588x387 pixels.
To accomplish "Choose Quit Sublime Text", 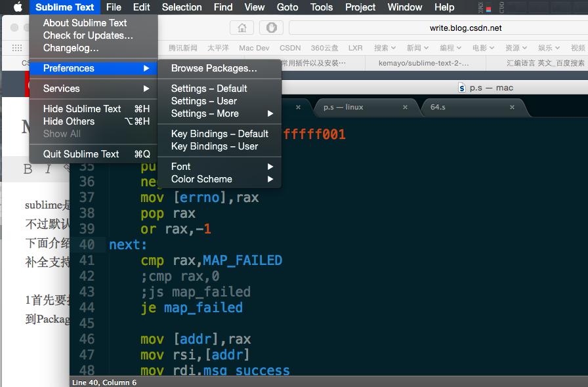I will click(93, 154).
